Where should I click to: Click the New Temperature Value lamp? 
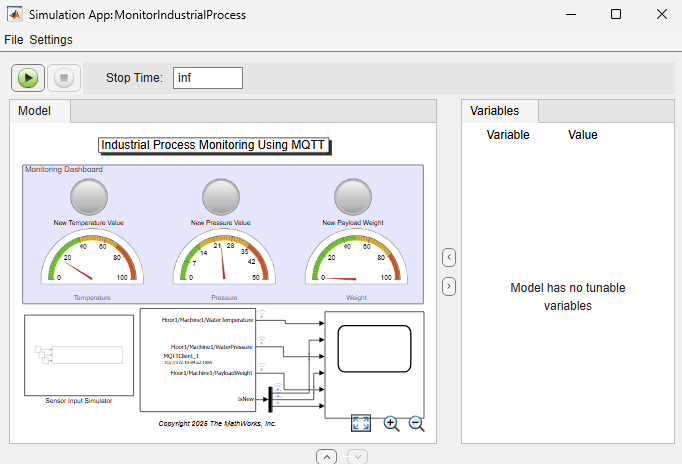pyautogui.click(x=89, y=197)
